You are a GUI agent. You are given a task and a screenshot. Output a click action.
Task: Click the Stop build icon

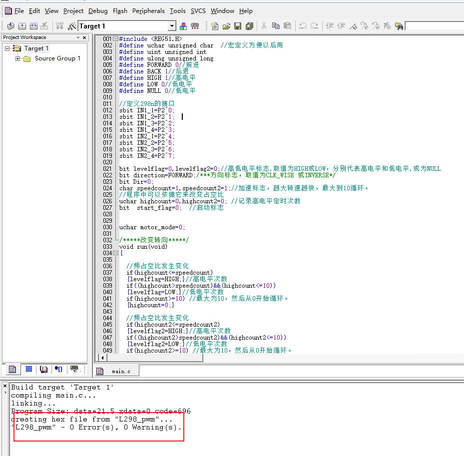(45, 26)
